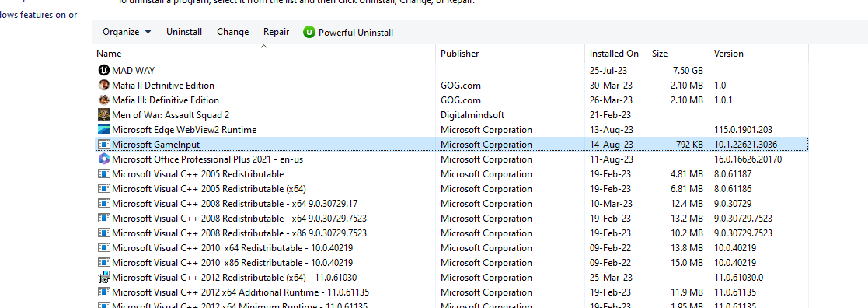Click the sort arrow above Name column
Image resolution: width=868 pixels, height=308 pixels.
pos(264,47)
